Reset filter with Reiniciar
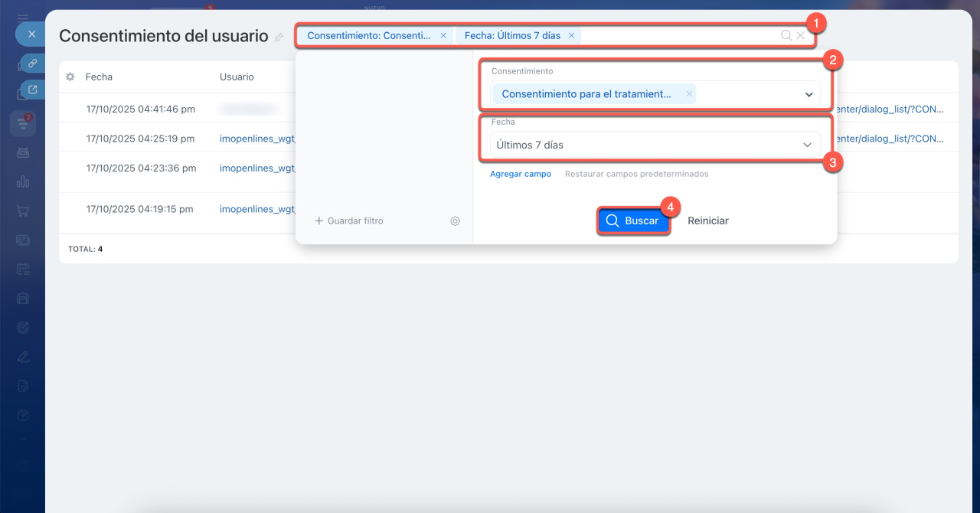980x513 pixels. (707, 221)
